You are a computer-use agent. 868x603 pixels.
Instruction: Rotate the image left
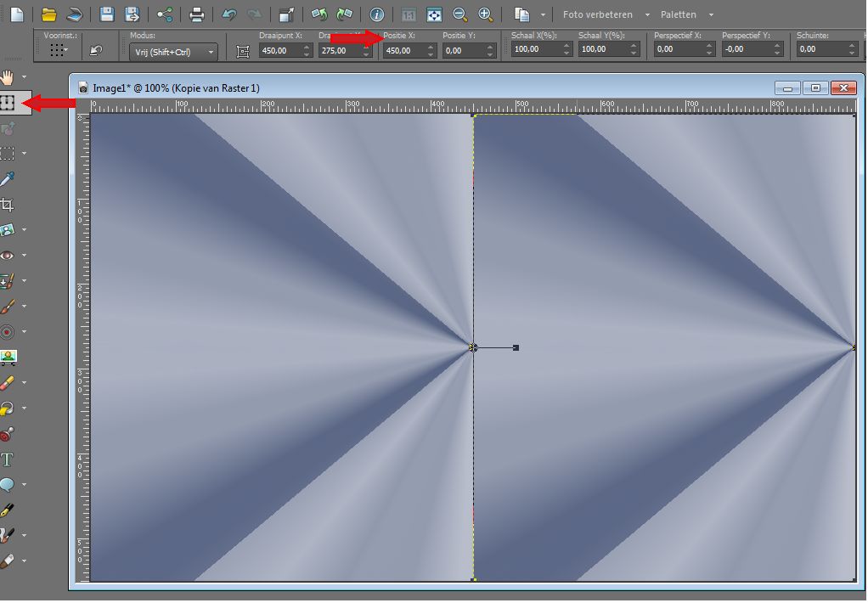click(318, 14)
